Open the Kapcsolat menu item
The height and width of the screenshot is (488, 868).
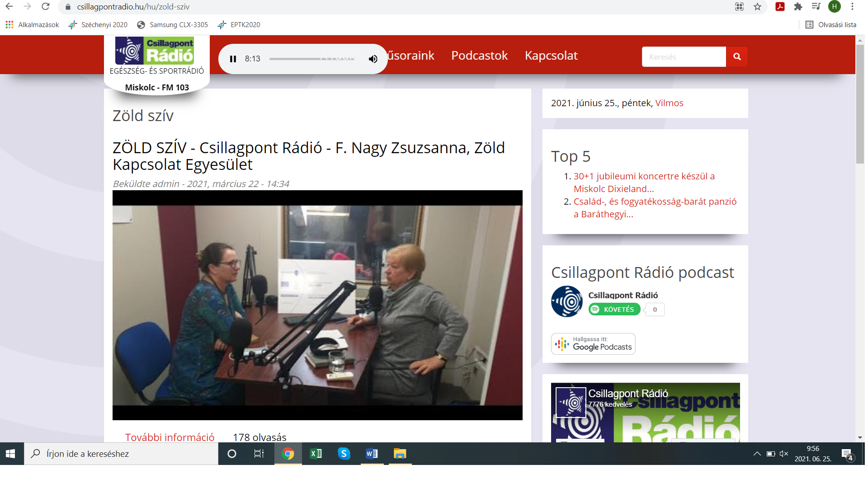[x=551, y=56]
